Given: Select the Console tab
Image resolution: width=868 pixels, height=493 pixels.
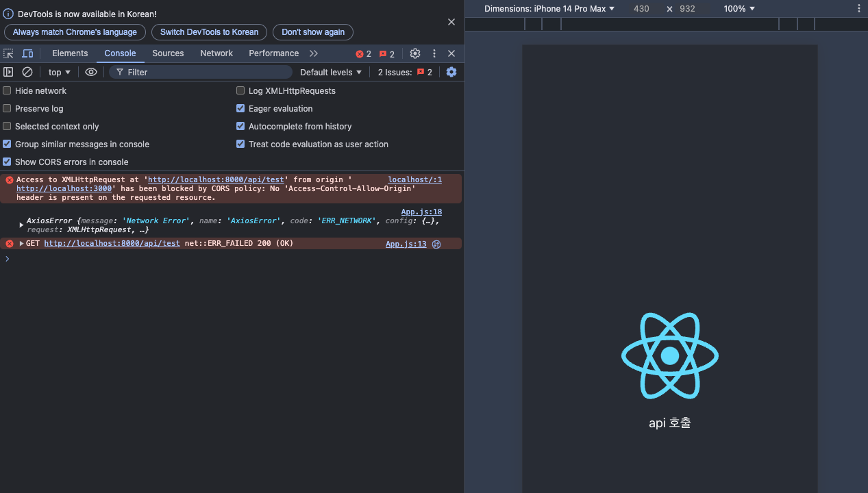Looking at the screenshot, I should pos(120,53).
